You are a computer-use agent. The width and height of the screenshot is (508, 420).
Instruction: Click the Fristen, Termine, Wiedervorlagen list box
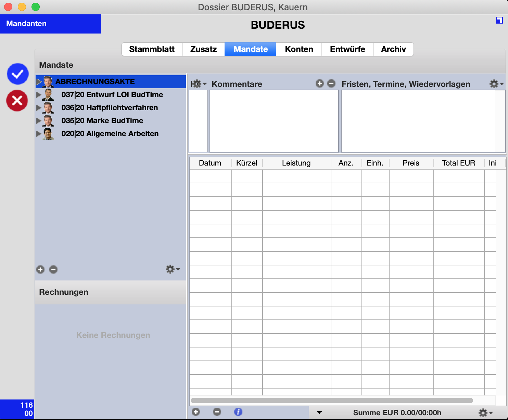423,121
